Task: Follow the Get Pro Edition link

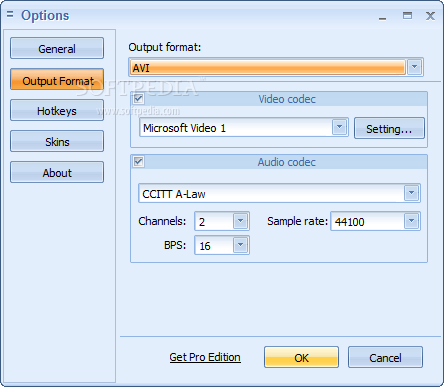Action: click(205, 357)
